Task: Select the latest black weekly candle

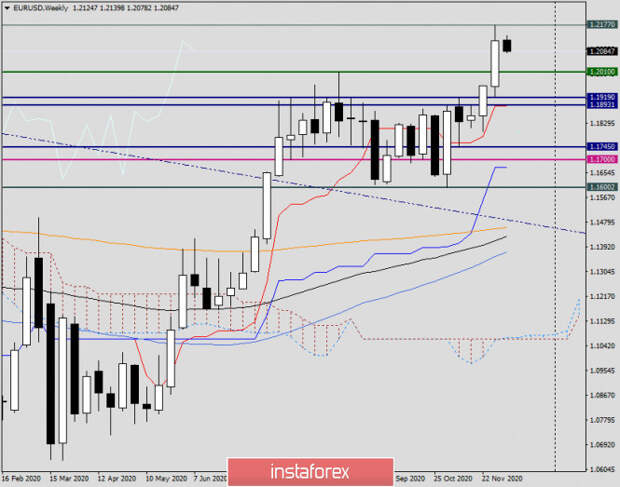Action: pyautogui.click(x=507, y=45)
